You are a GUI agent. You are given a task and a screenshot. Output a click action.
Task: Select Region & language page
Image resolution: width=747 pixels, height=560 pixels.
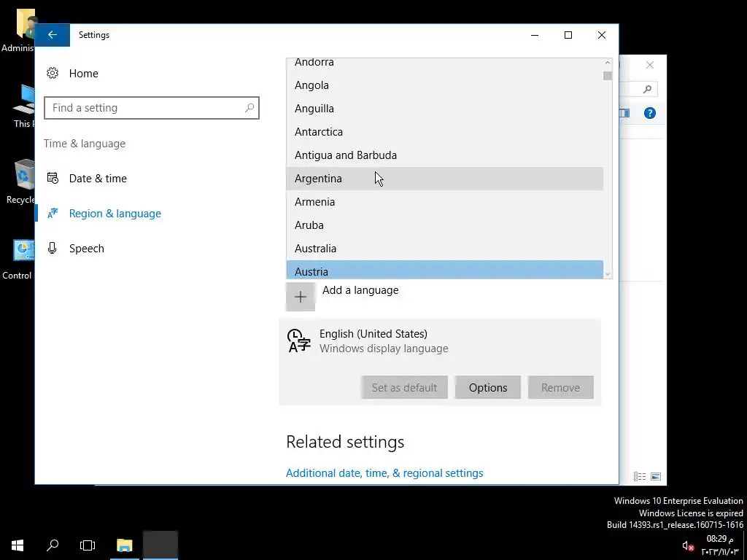coord(115,214)
